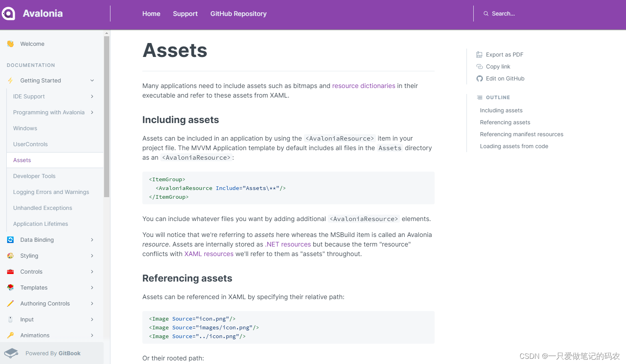Click the Edit on GitHub icon
626x364 pixels.
pyautogui.click(x=479, y=78)
